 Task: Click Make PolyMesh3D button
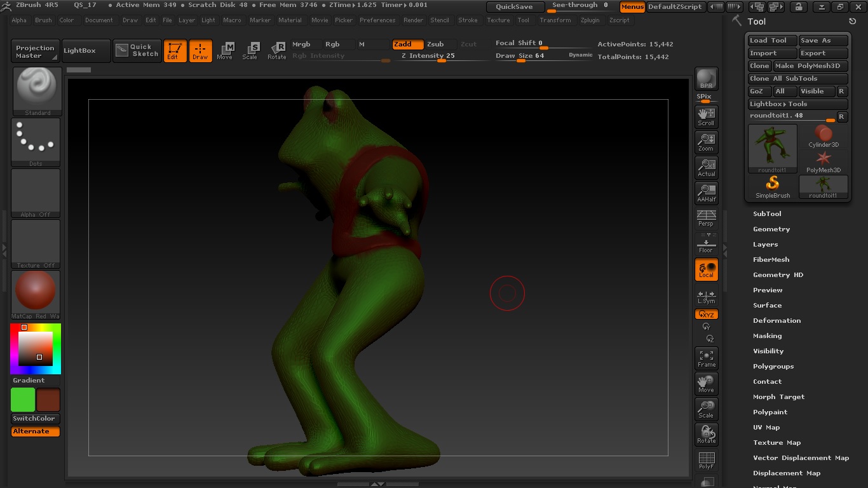point(810,66)
